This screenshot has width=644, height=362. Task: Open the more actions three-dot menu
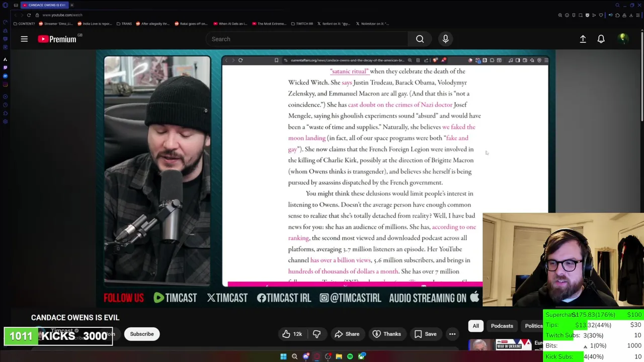(452, 334)
